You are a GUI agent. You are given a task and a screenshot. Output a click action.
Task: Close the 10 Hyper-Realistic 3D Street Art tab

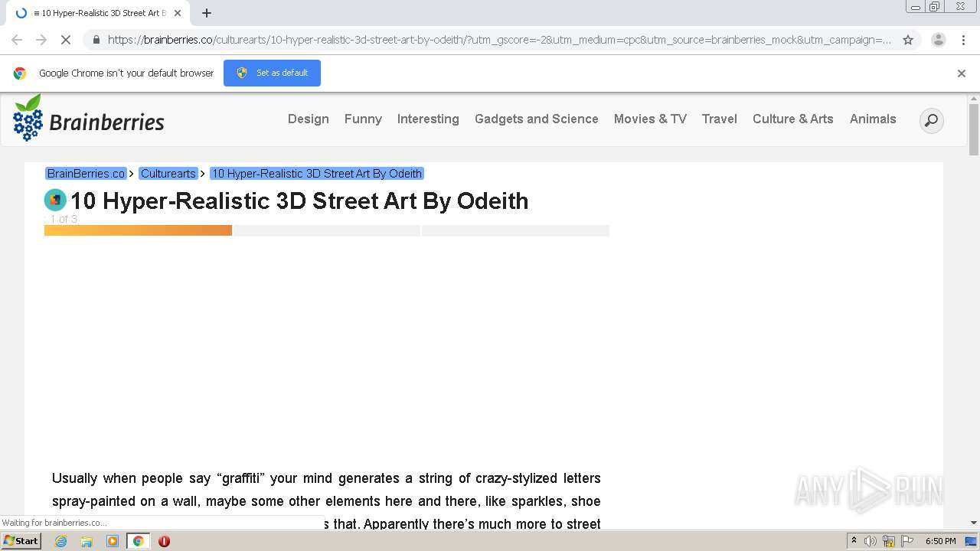(x=178, y=13)
